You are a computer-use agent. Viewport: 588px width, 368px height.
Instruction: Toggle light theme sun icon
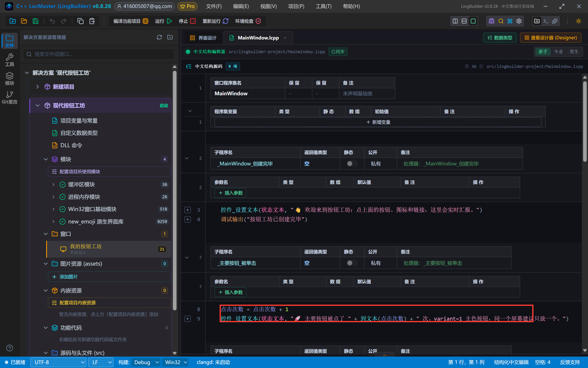(579, 21)
